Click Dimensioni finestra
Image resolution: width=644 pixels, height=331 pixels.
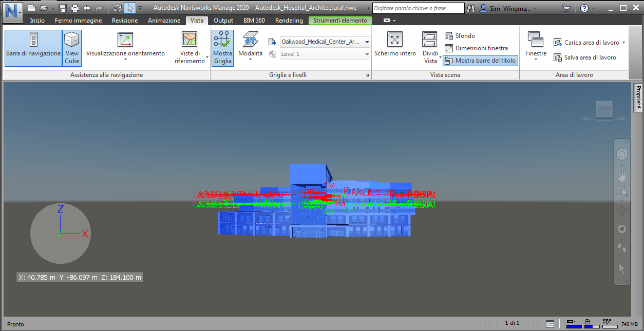[476, 48]
